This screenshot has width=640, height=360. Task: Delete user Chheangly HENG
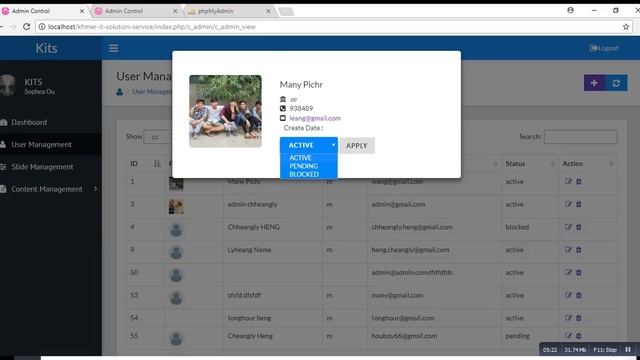(x=579, y=227)
